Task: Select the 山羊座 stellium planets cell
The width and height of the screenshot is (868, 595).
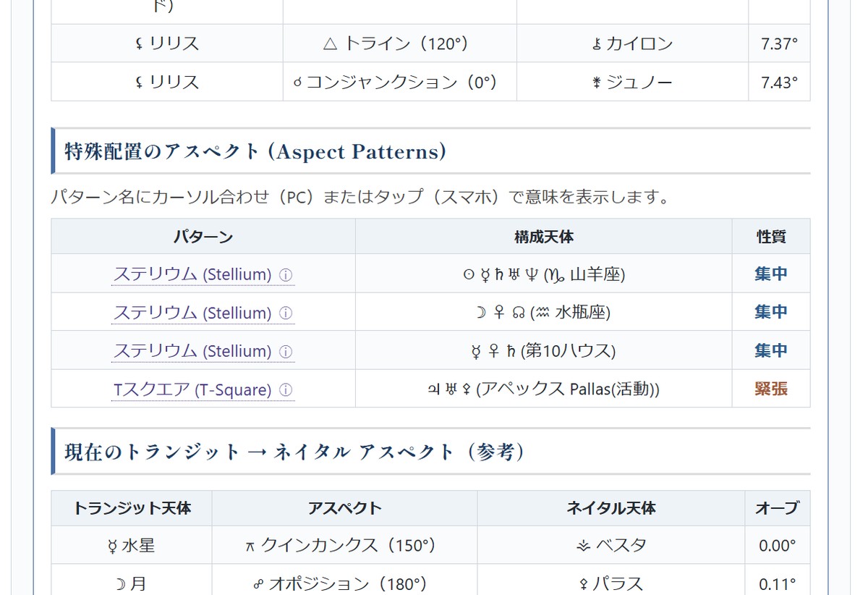Action: 544,274
